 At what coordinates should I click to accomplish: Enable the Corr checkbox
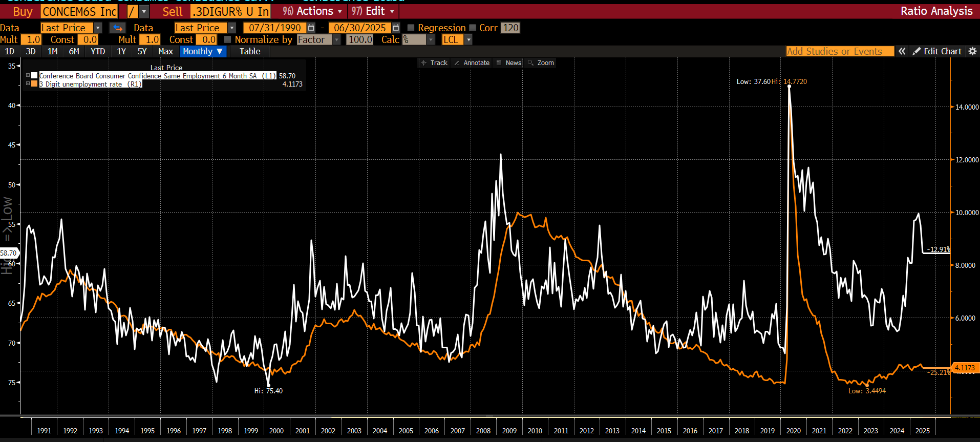pos(473,28)
